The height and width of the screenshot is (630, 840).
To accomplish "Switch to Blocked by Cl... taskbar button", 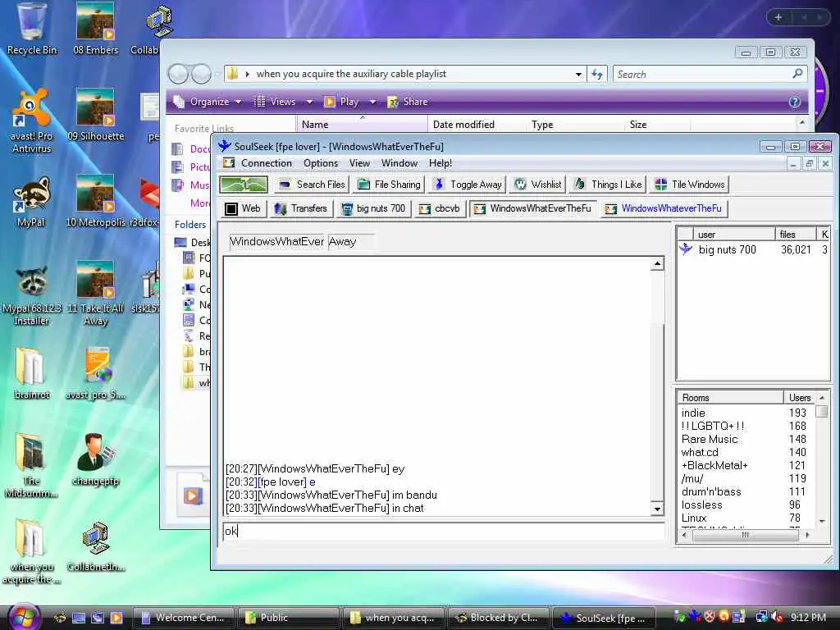I will pyautogui.click(x=498, y=618).
